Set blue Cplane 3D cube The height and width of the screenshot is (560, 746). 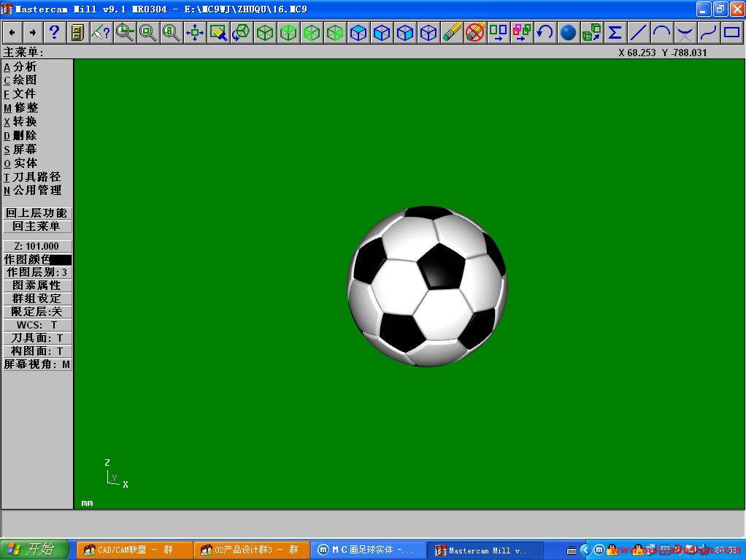(428, 32)
